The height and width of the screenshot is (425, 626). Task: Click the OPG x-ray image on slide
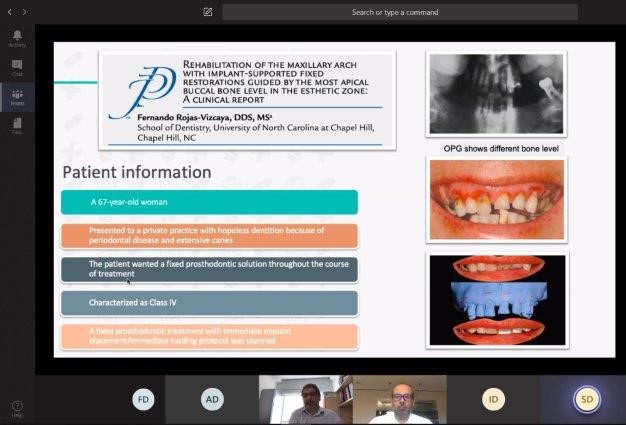pos(496,94)
